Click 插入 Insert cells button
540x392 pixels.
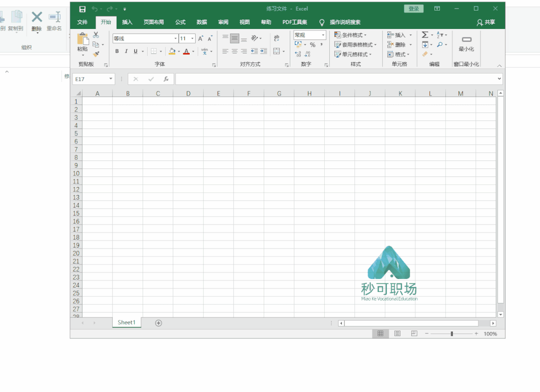coord(399,35)
